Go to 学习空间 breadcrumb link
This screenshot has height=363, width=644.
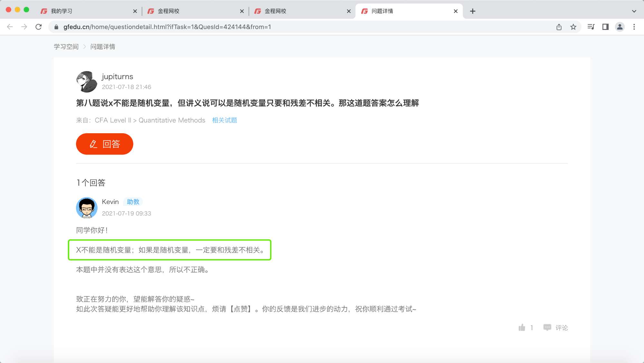(x=66, y=47)
